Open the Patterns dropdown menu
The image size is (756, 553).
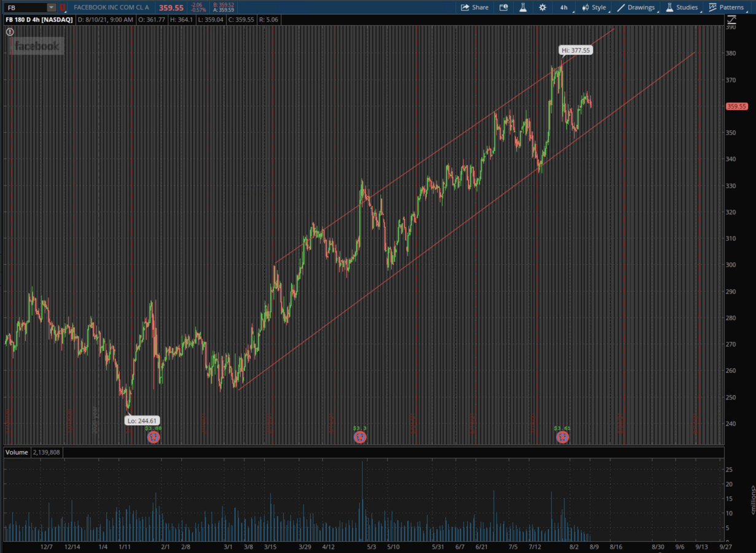[x=727, y=7]
